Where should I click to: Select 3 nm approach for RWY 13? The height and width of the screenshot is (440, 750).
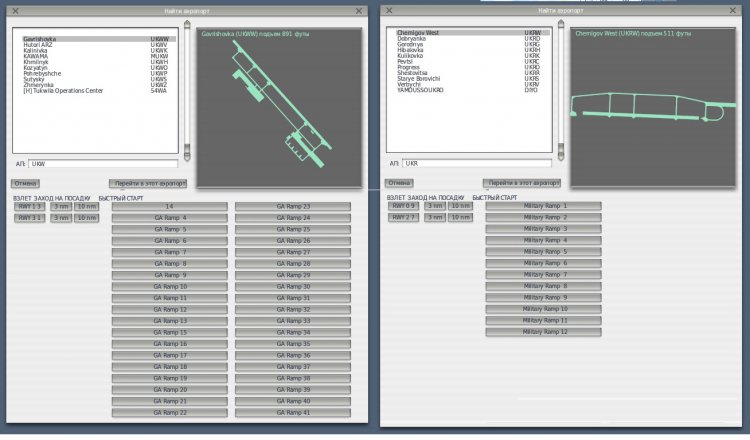click(61, 207)
